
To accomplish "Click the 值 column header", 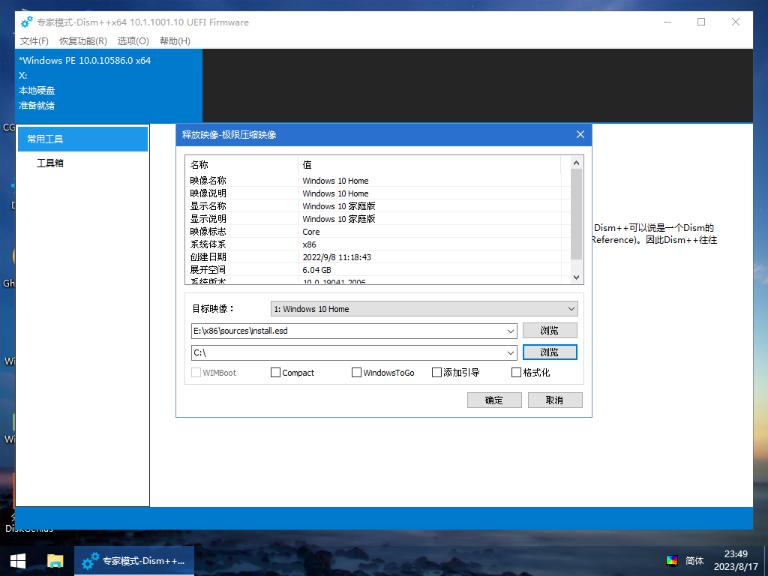I will point(430,165).
